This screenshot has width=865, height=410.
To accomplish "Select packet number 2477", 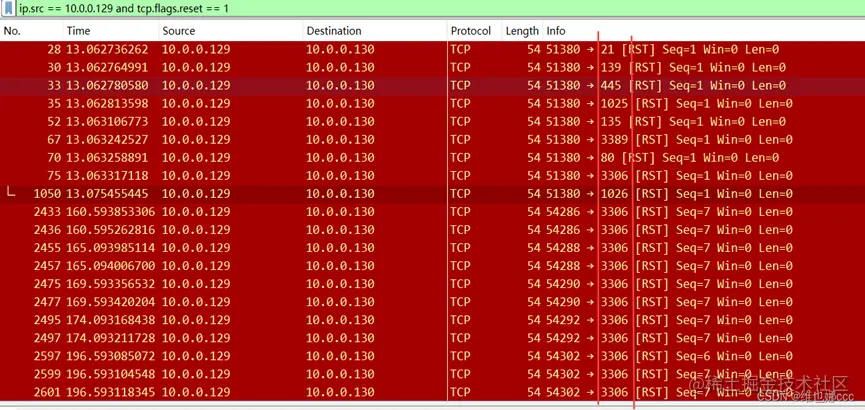I will (432, 302).
